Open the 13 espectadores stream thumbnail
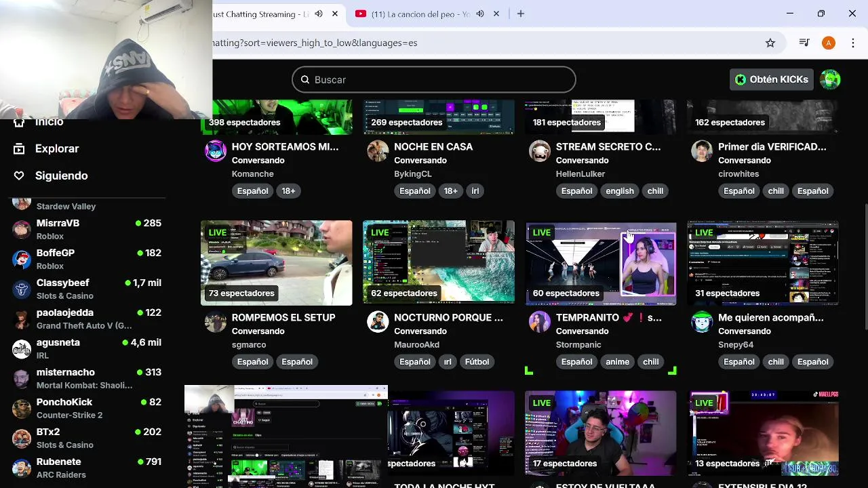 coord(763,433)
